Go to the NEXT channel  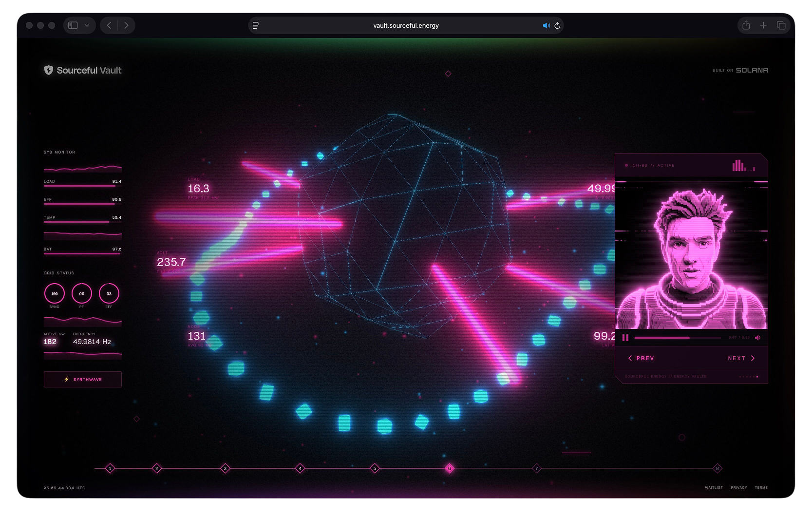(x=741, y=358)
